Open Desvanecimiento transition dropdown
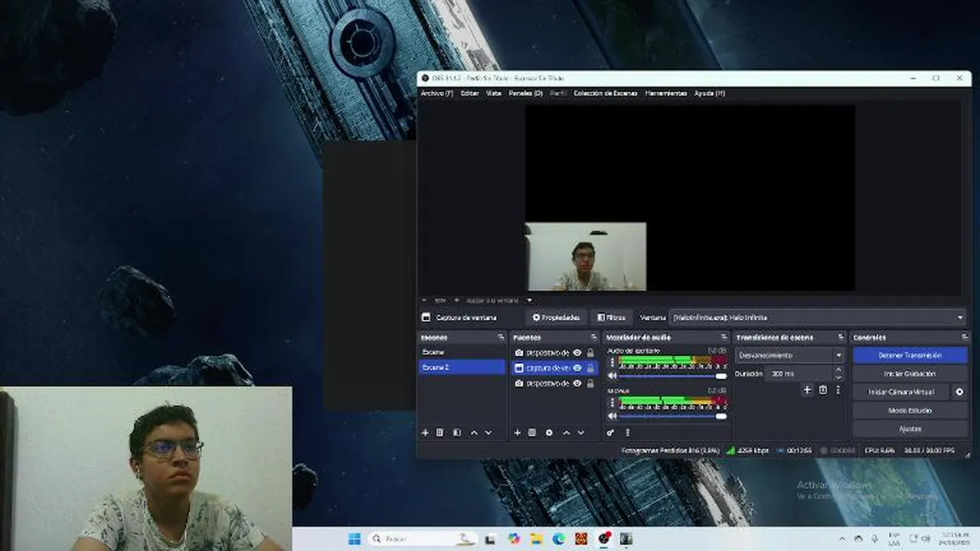This screenshot has height=551, width=980. point(789,355)
